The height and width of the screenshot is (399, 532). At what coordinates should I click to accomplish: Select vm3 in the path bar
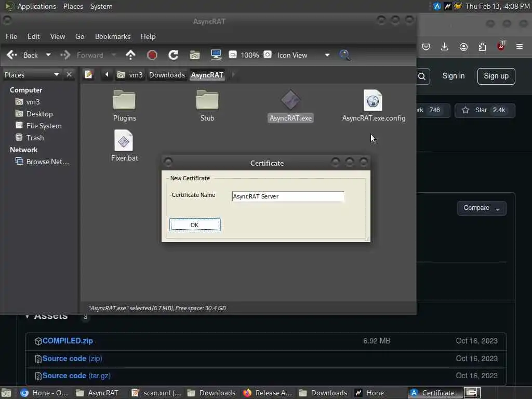(130, 75)
